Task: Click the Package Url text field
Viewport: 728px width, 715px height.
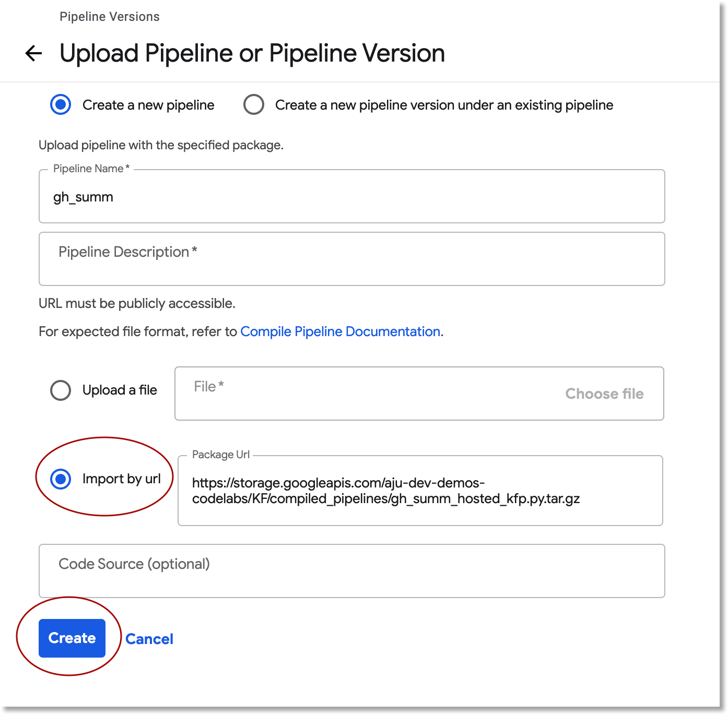Action: point(420,491)
